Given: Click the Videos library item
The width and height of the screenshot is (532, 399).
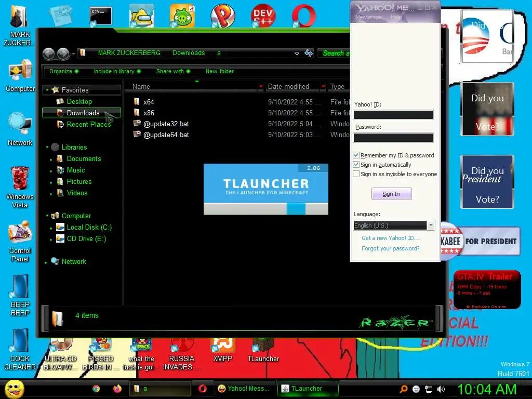Looking at the screenshot, I should pos(77,193).
